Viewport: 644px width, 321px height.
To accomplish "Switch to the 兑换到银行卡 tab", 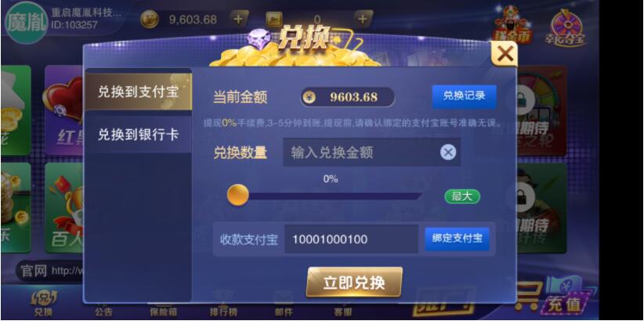I will (x=139, y=134).
